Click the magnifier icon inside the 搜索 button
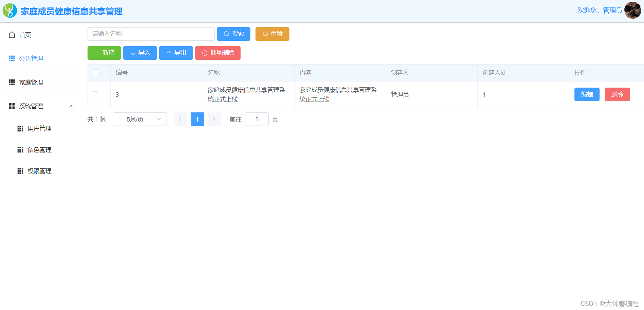The image size is (644, 310). pyautogui.click(x=226, y=34)
